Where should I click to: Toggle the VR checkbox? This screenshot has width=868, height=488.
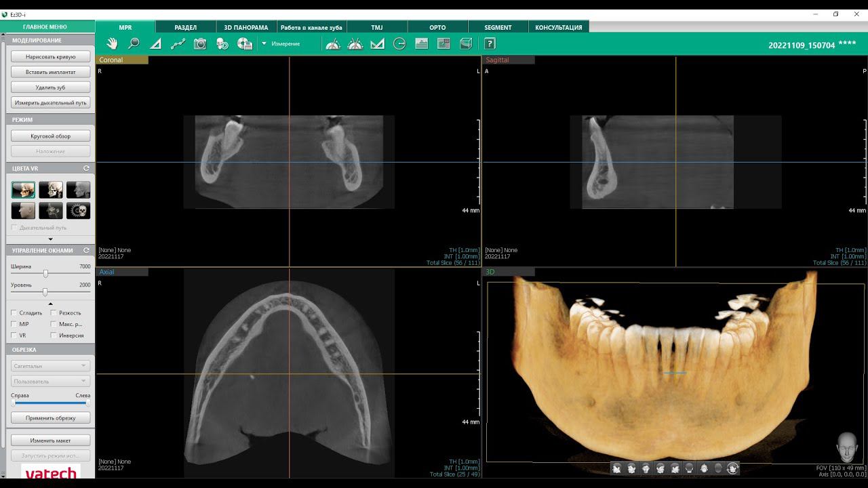click(x=14, y=335)
